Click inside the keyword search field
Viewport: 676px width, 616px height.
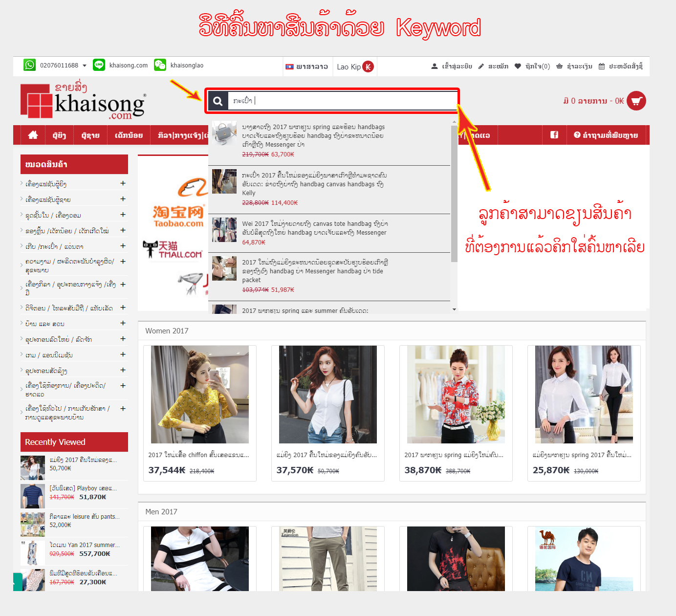(342, 101)
